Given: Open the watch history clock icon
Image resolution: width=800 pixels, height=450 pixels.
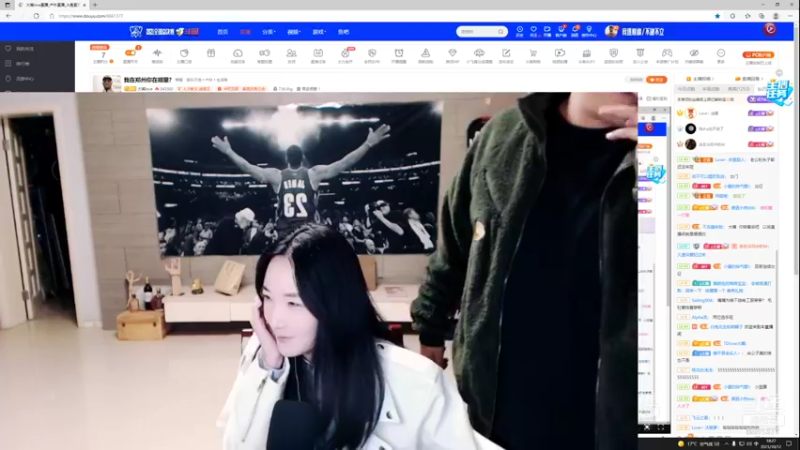Looking at the screenshot, I should (x=519, y=30).
